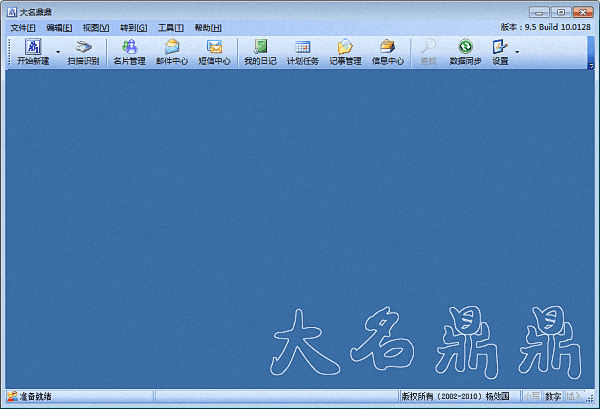Click the 设置 settings icon
The width and height of the screenshot is (600, 409).
click(x=501, y=47)
